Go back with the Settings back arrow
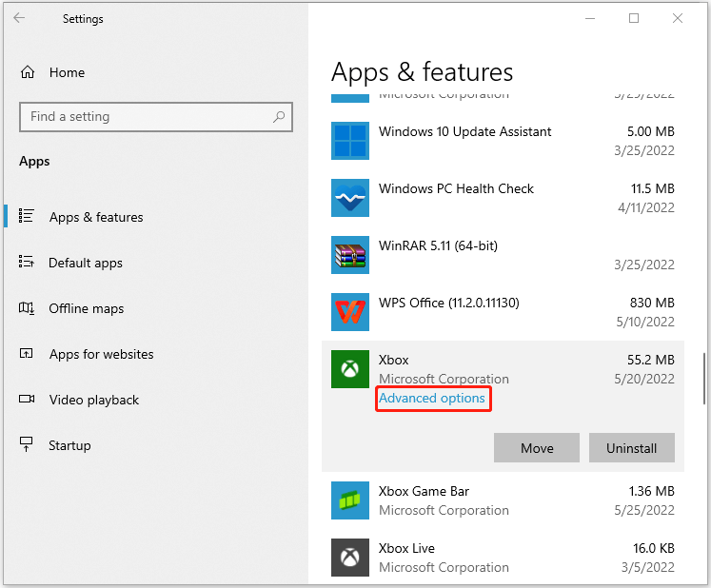Screen dimensions: 711x588 click(19, 18)
